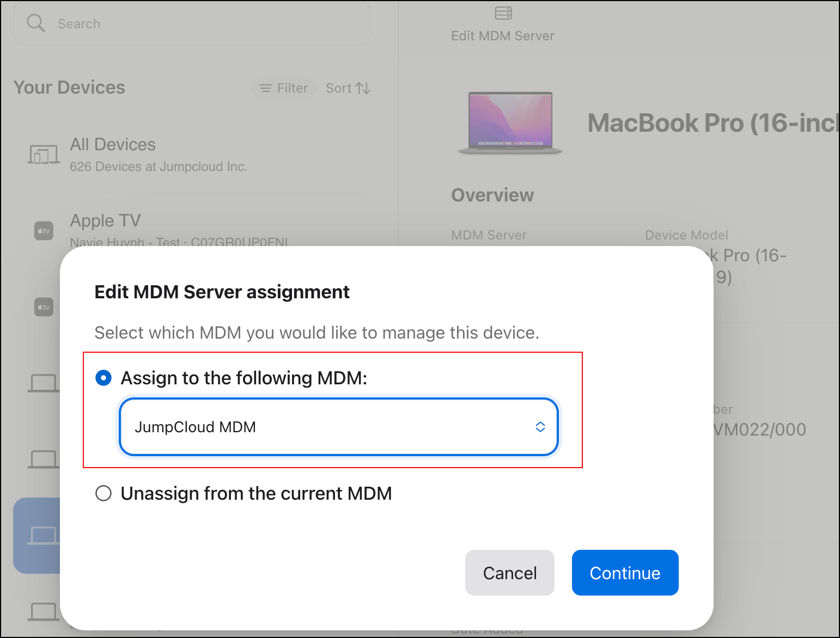Select Unassign from the current MDM
This screenshot has width=840, height=638.
tap(104, 493)
